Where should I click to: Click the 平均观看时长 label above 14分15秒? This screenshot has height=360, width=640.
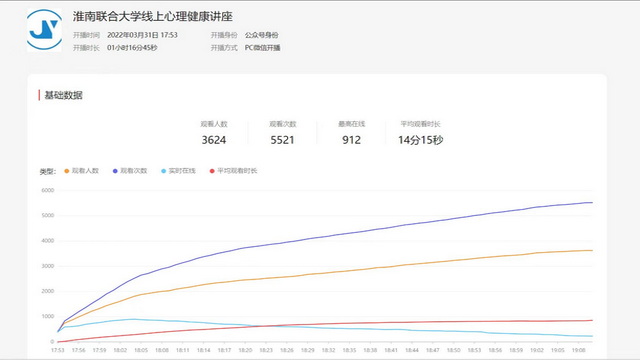coord(420,124)
